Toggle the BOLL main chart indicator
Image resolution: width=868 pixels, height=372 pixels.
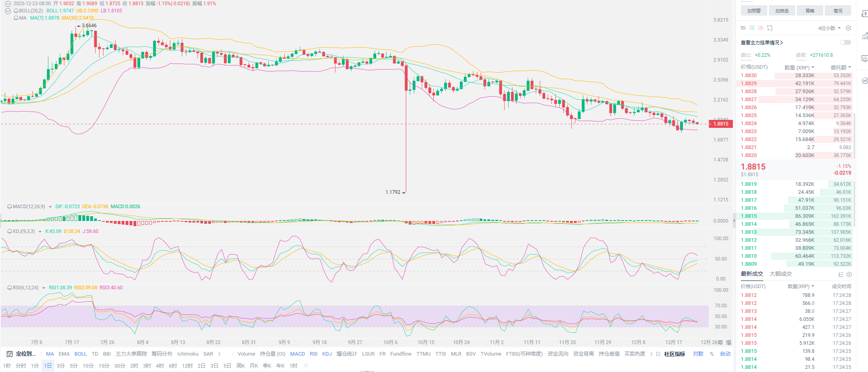(80, 354)
